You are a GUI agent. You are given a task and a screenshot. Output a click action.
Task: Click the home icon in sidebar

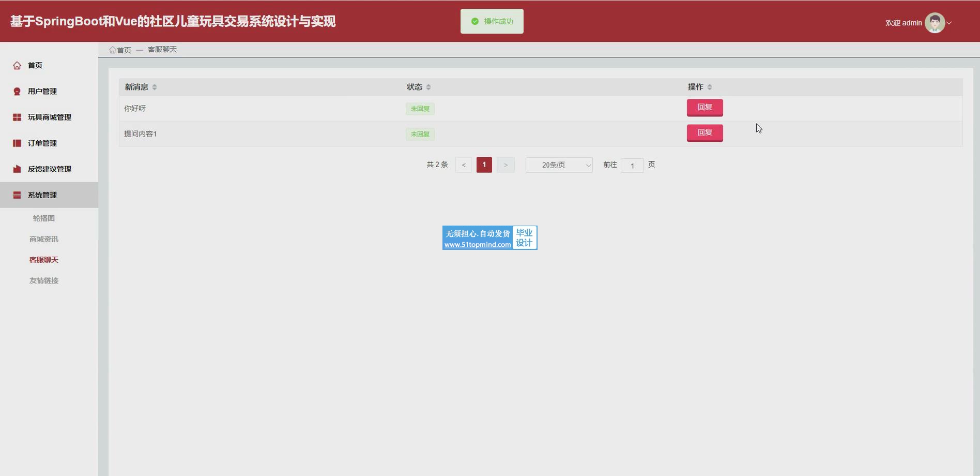pos(17,65)
